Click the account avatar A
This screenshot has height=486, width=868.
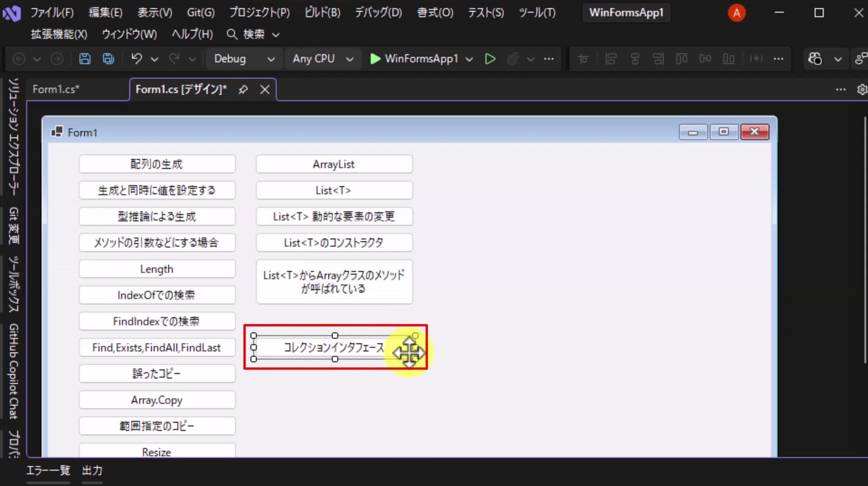(736, 13)
